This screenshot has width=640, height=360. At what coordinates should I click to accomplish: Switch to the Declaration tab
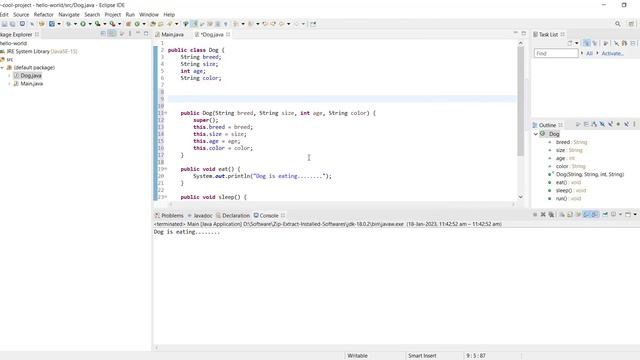tap(233, 216)
